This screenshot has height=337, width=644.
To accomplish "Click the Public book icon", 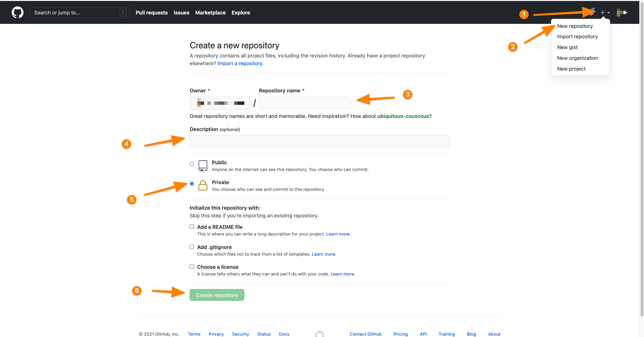I will click(x=203, y=166).
